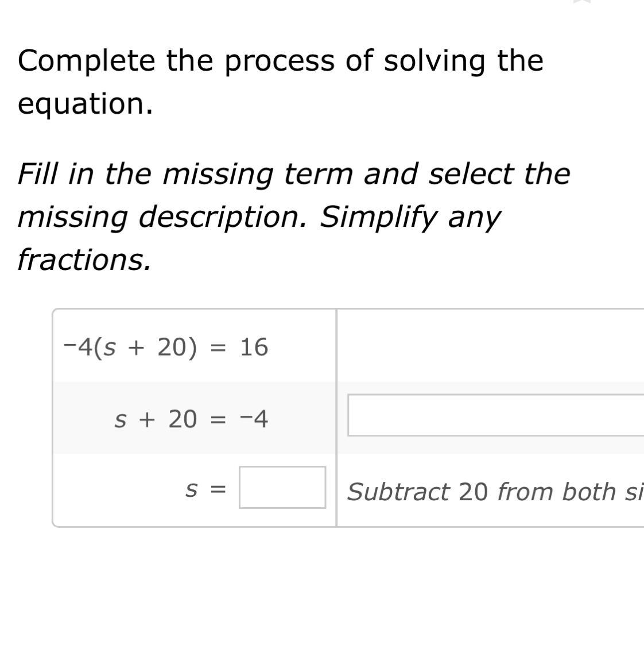Click the word 'equation.' under the heading

(x=86, y=104)
